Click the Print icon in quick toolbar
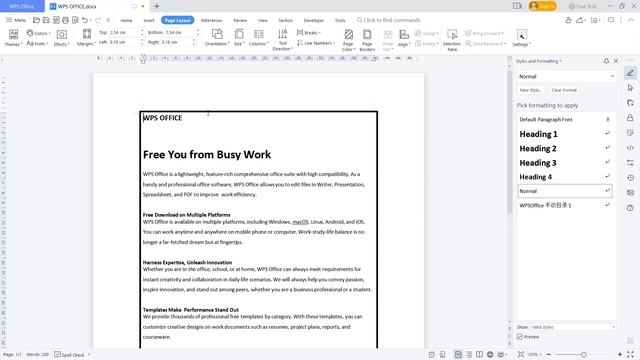 (x=65, y=20)
